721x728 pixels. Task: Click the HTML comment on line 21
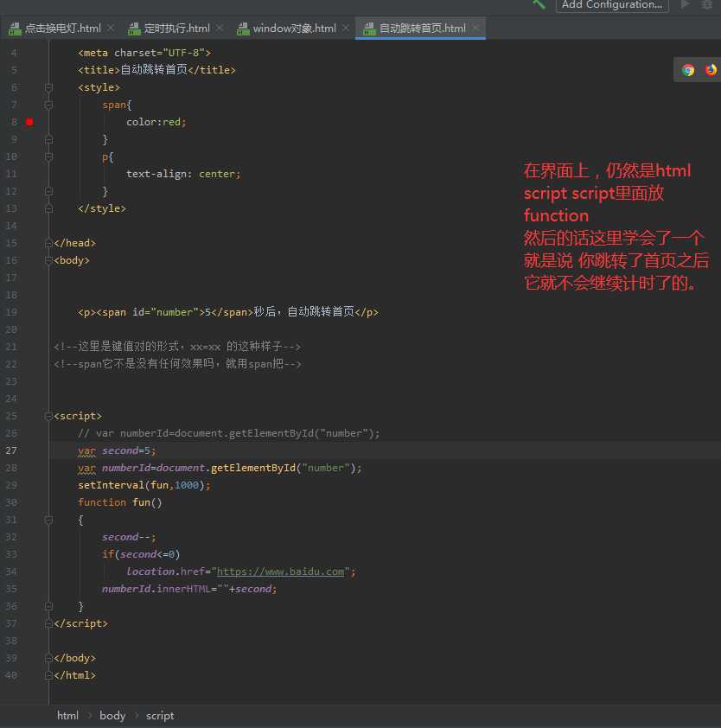(x=177, y=347)
